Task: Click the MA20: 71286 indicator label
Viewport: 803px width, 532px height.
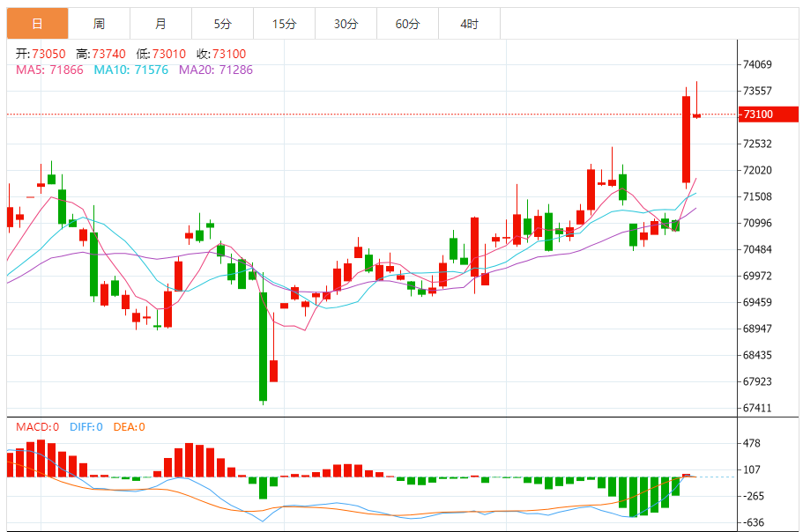Action: point(216,70)
